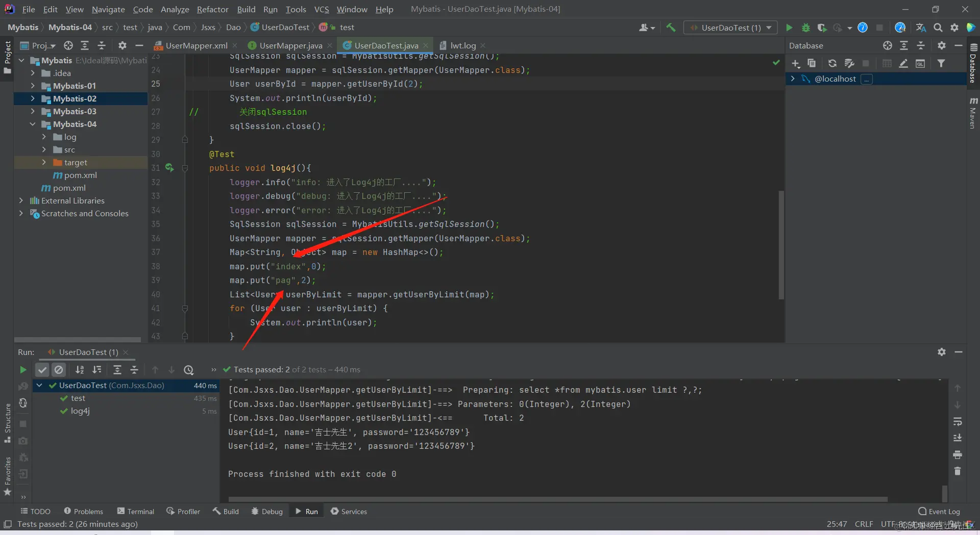Run with coverage shield icon

[x=822, y=28]
